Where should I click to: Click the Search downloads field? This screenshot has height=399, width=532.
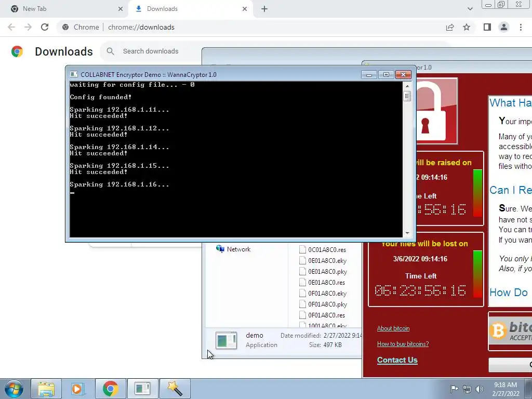click(151, 51)
